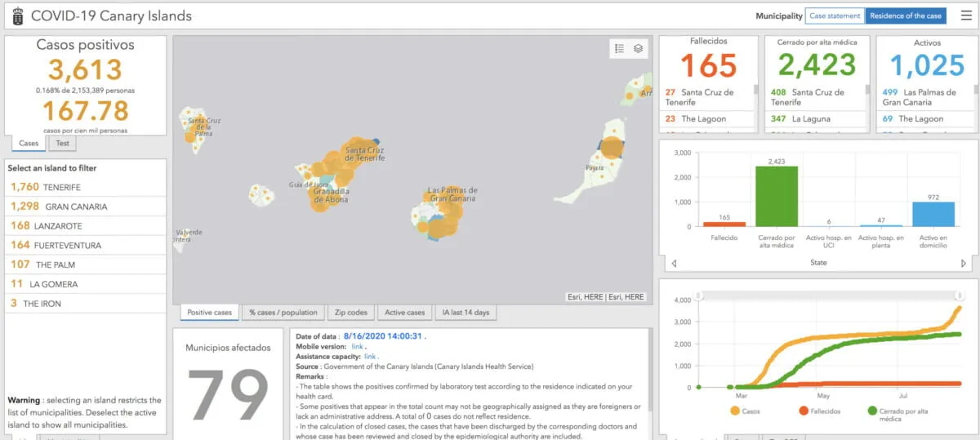980x440 pixels.
Task: Click the 1,025 Activos total
Action: pyautogui.click(x=927, y=65)
